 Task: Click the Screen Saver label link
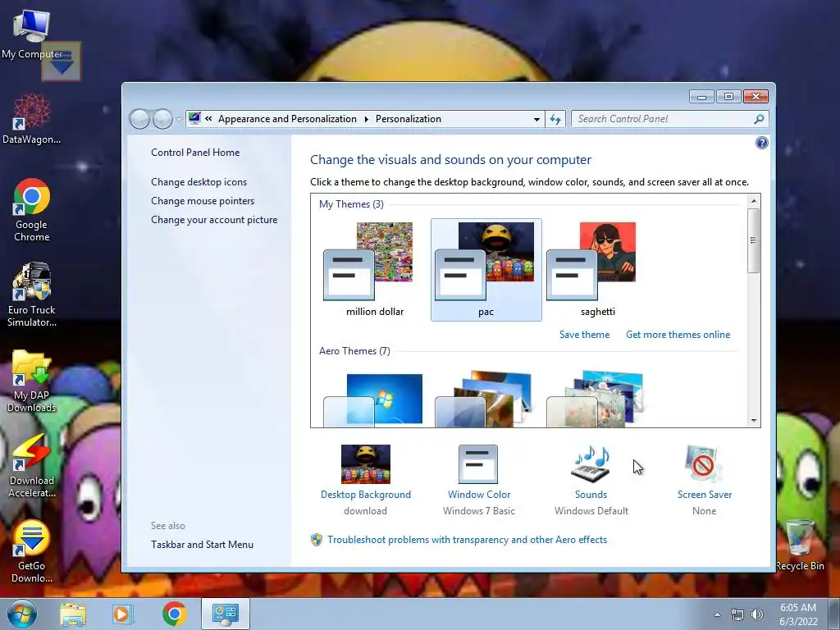point(705,495)
